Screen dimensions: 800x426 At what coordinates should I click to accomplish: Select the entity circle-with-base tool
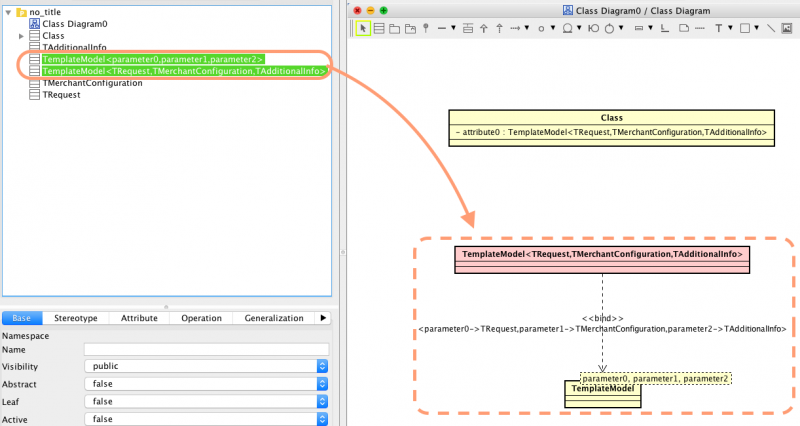(567, 29)
